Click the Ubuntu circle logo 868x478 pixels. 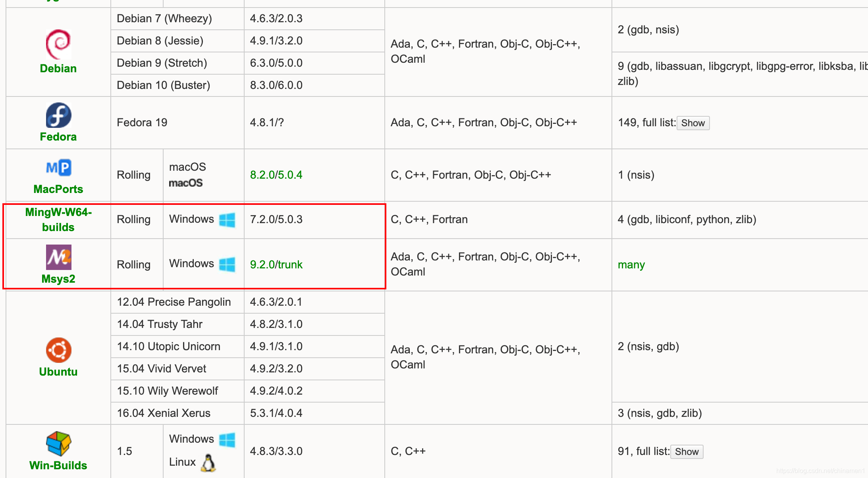[58, 350]
